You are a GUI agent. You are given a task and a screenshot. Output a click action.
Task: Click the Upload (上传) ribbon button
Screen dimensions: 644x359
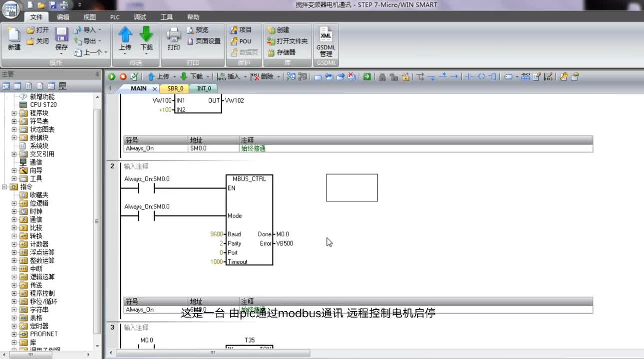(x=125, y=39)
